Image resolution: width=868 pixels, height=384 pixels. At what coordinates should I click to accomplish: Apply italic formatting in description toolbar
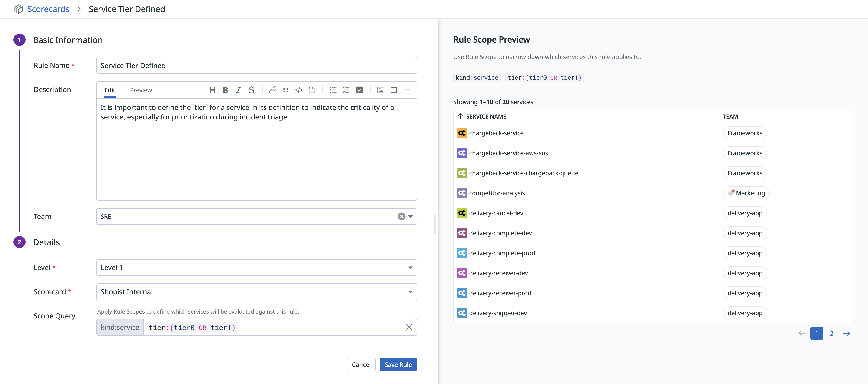(238, 90)
